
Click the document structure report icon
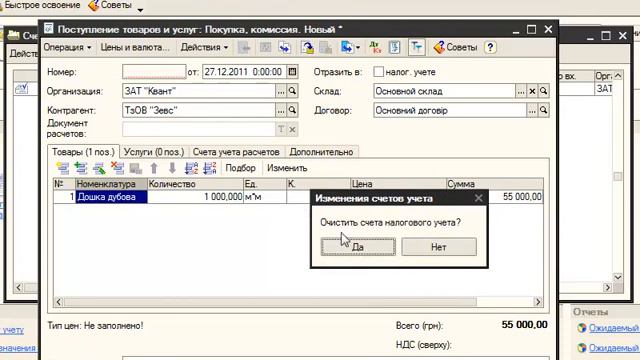click(394, 47)
